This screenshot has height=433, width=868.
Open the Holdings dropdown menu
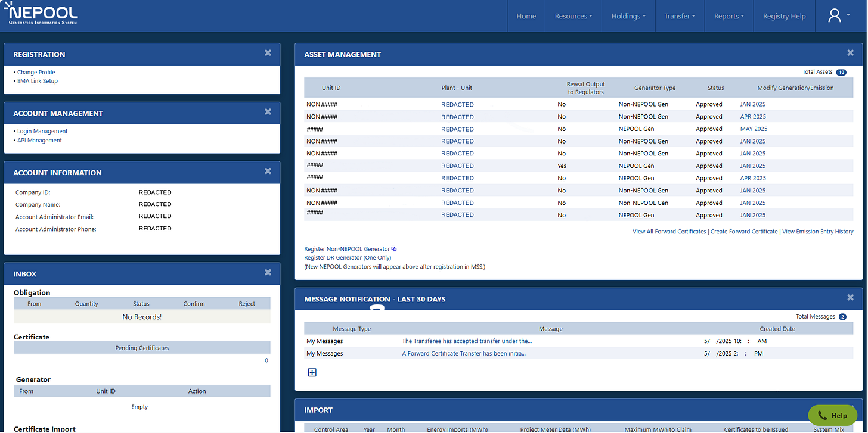(628, 16)
